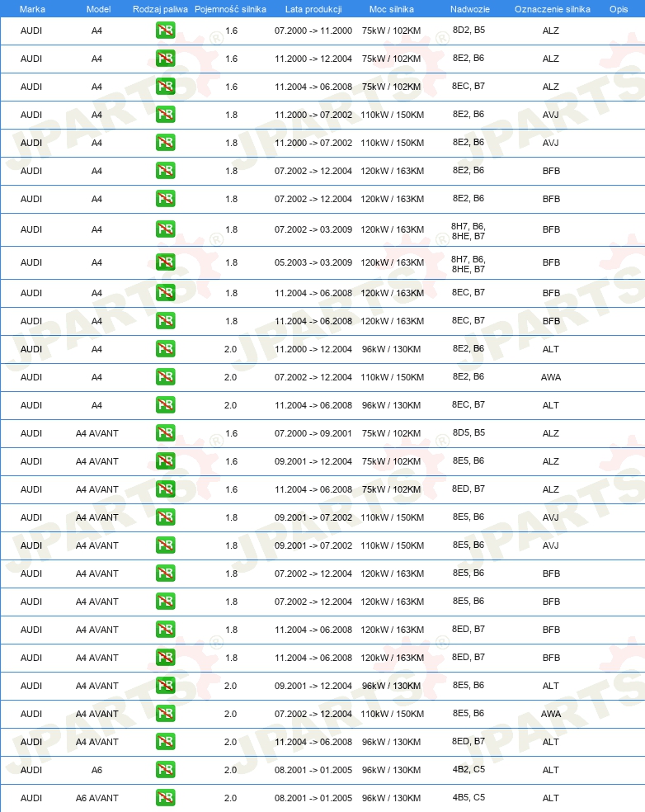
Task: Click fuel icon in A4 AVANT 2.0 AWA row
Action: point(165,714)
